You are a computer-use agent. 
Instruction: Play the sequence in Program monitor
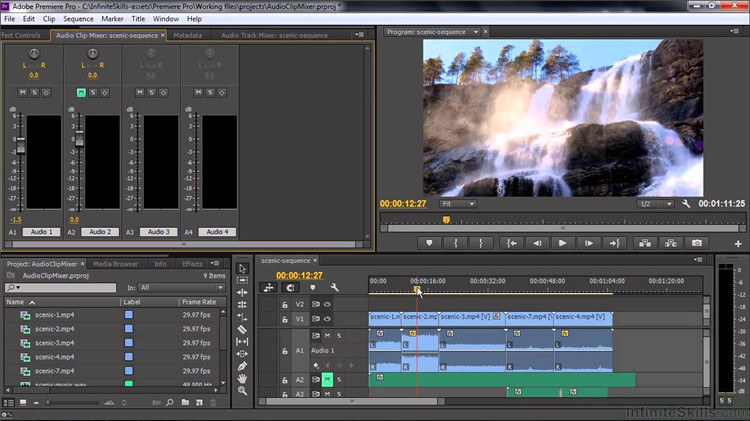point(562,243)
